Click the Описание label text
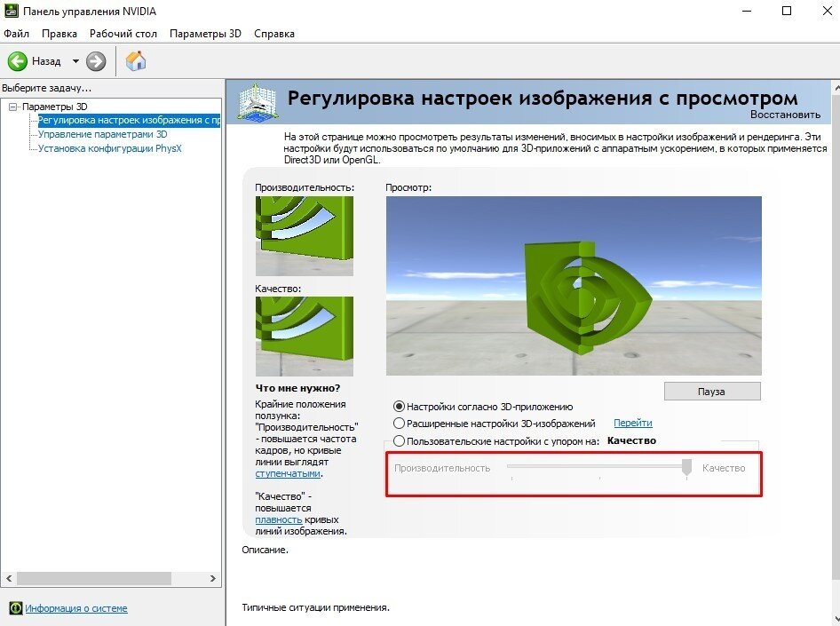 265,550
